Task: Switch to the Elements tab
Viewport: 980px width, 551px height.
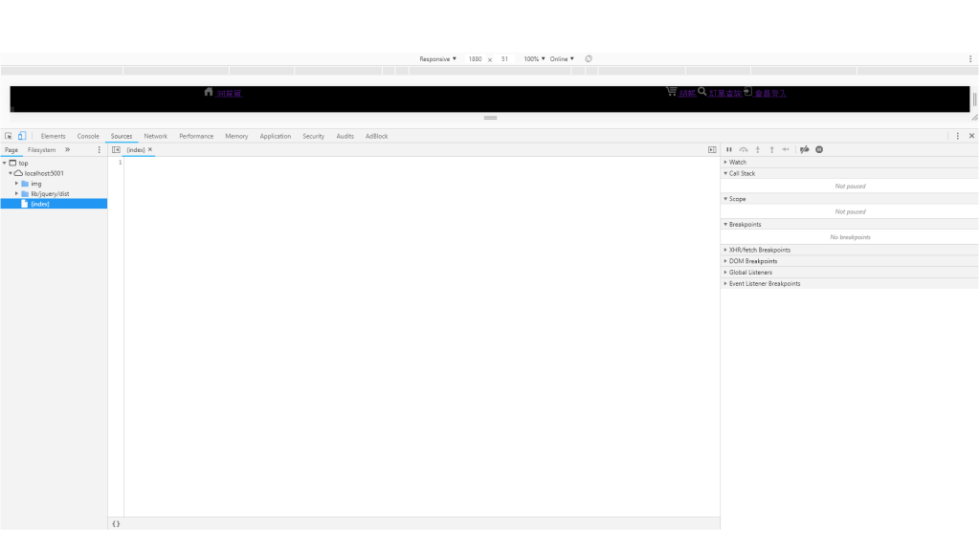Action: [54, 136]
